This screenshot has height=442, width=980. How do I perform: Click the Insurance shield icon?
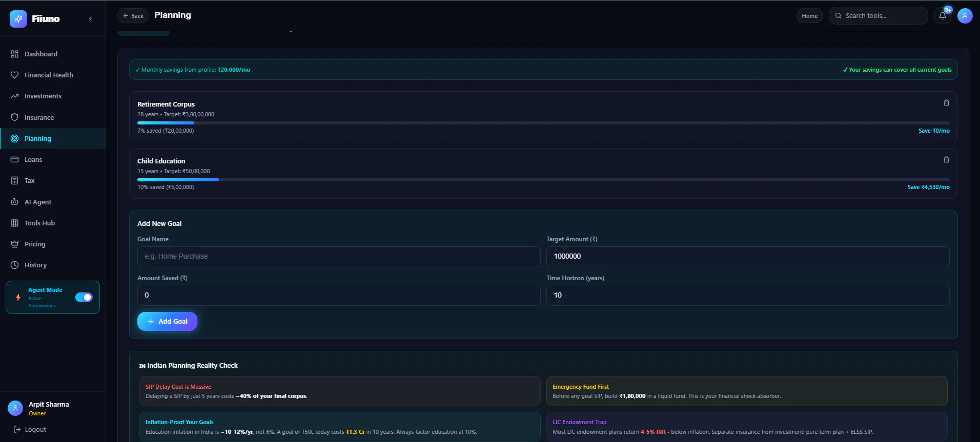(x=14, y=117)
